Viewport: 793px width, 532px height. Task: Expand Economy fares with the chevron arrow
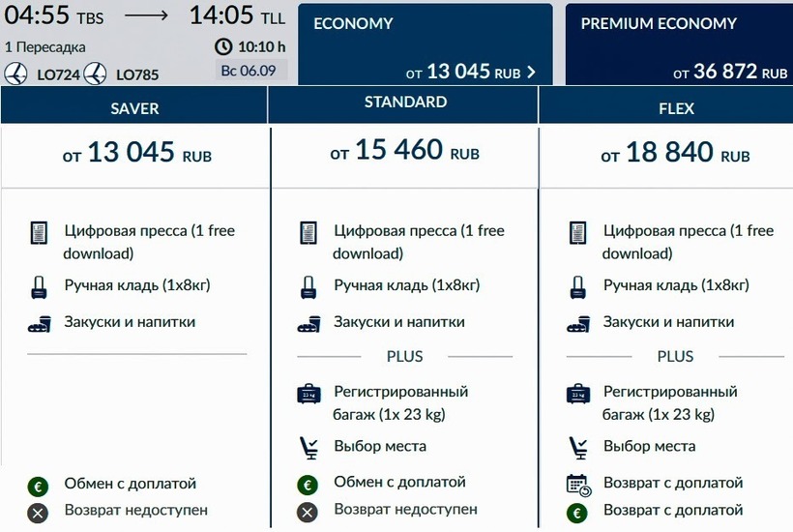tap(531, 73)
